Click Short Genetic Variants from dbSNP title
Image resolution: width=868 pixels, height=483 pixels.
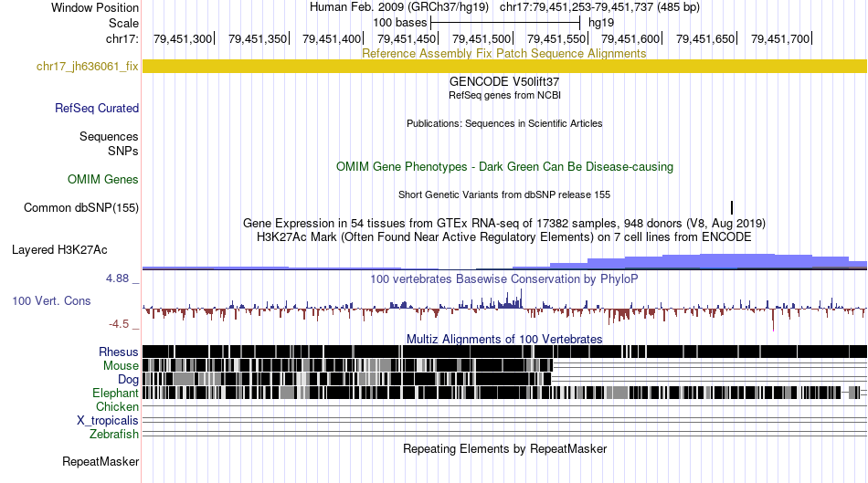(504, 194)
